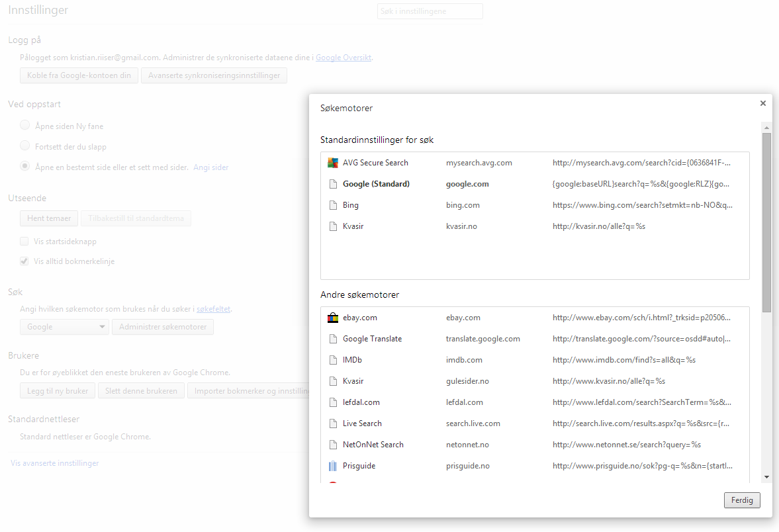Click 'Legg til ny bruker' button
The height and width of the screenshot is (532, 779).
coord(58,391)
